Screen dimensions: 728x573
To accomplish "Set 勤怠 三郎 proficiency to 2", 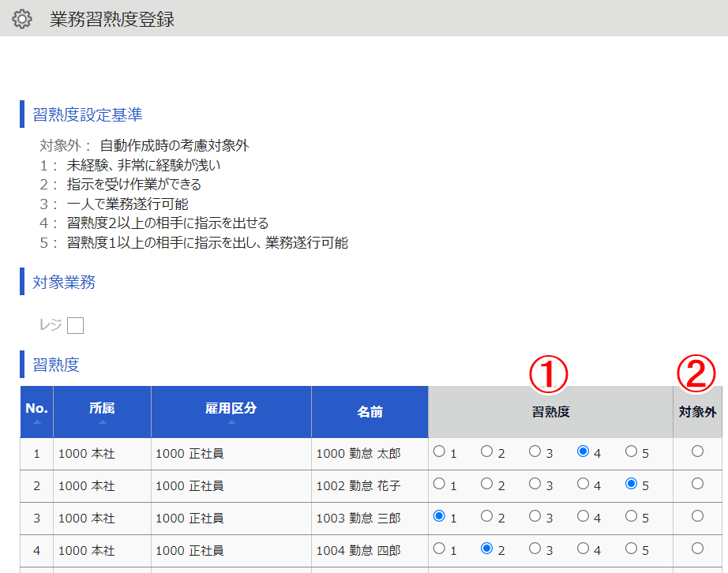I will click(486, 516).
